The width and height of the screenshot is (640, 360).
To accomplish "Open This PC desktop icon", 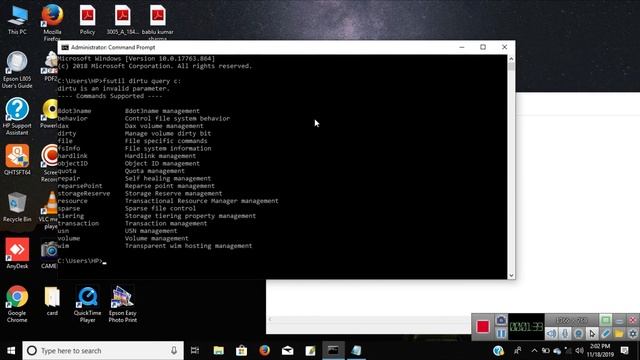I will (17, 20).
